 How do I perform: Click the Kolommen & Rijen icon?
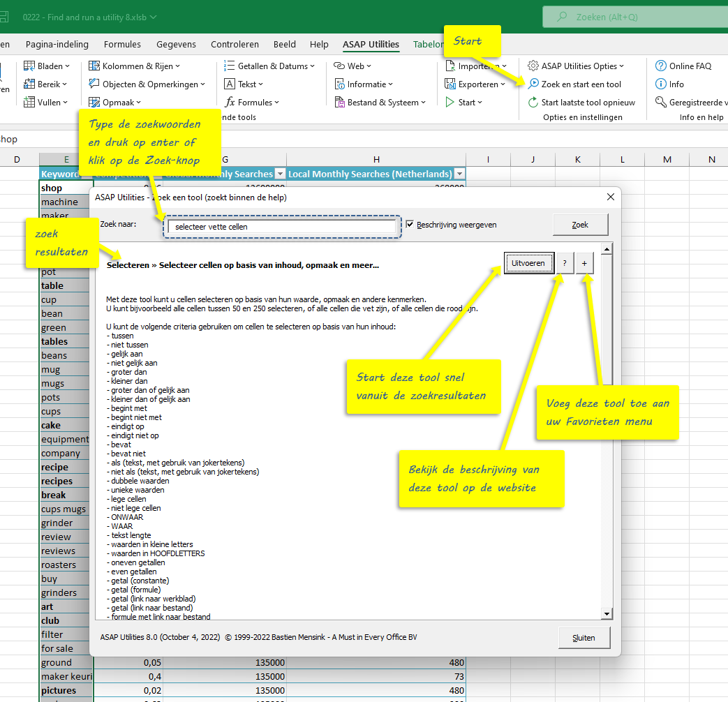point(94,66)
